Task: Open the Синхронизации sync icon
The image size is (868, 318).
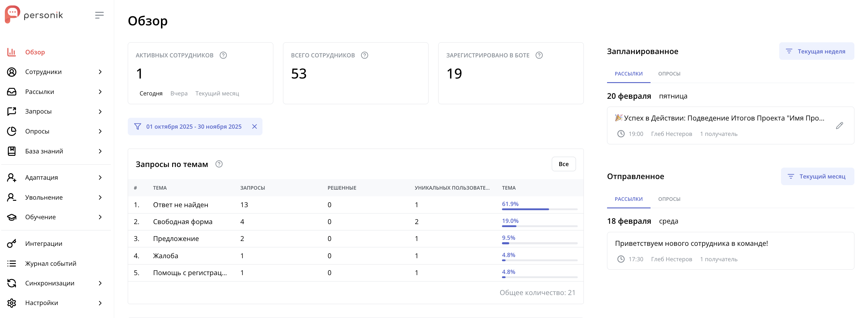Action: (12, 283)
